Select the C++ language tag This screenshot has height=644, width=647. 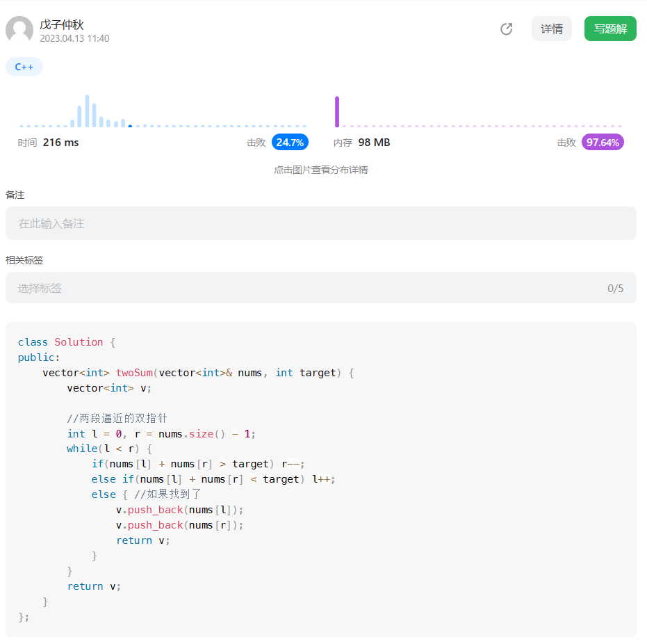tap(24, 67)
